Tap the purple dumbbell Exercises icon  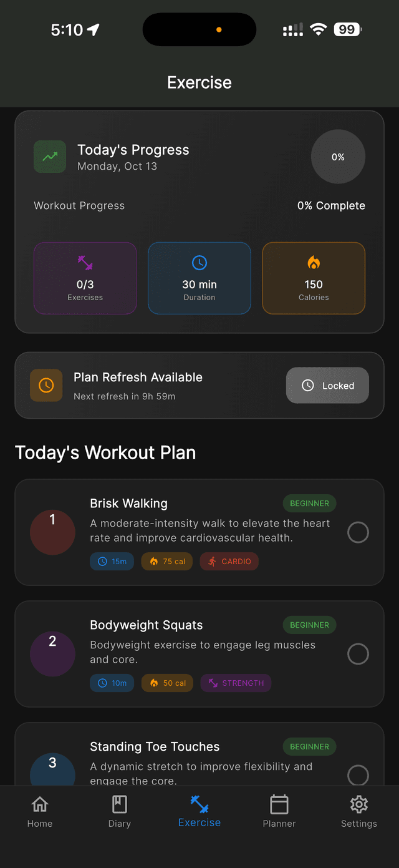[x=85, y=263]
